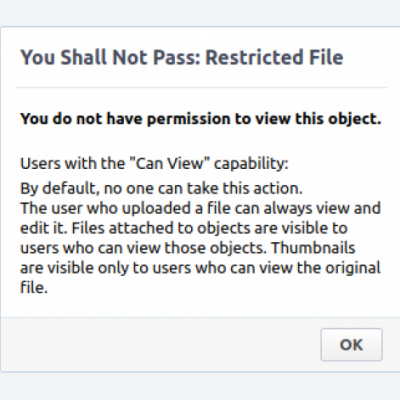Click the phrase "original" in the description text
The width and height of the screenshot is (400, 400).
(x=353, y=269)
